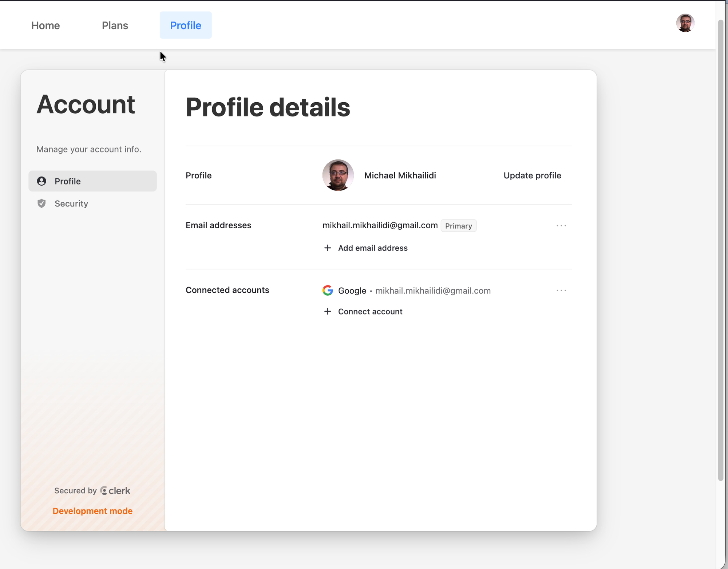Viewport: 728px width, 569px height.
Task: Open three-dot menu for Google connected account
Action: [x=561, y=291]
